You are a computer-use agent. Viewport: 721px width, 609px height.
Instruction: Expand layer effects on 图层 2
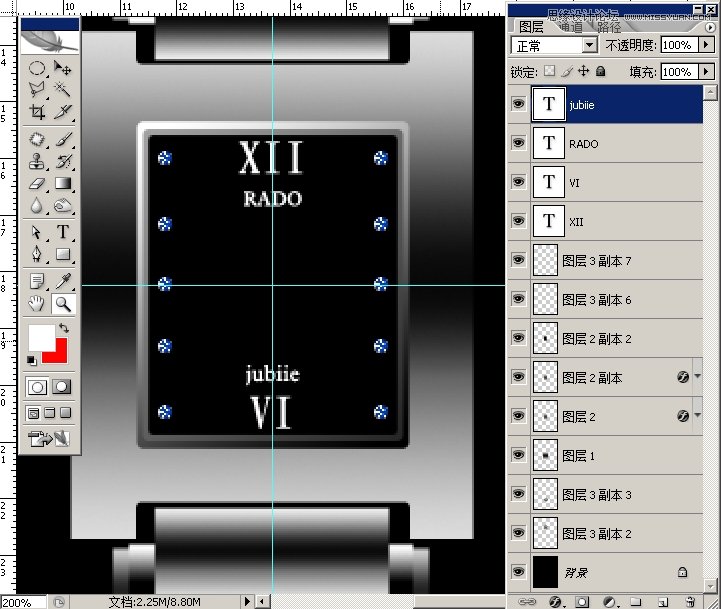[x=698, y=415]
